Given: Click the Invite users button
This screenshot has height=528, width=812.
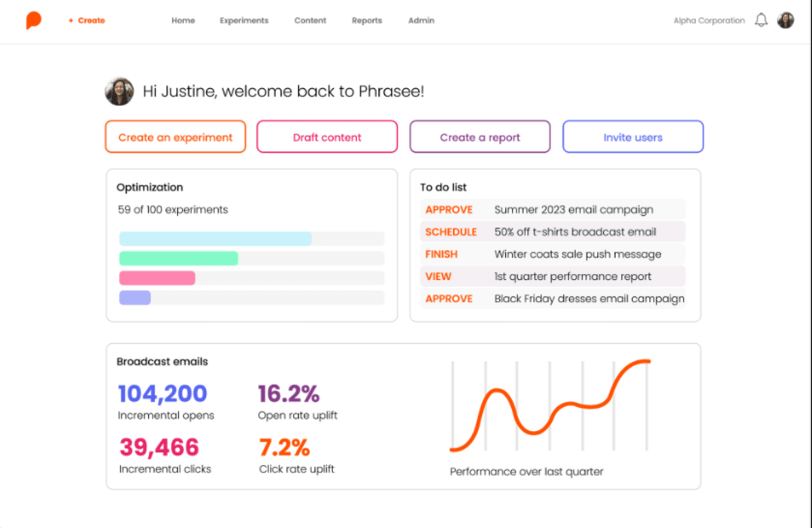Looking at the screenshot, I should [x=632, y=137].
